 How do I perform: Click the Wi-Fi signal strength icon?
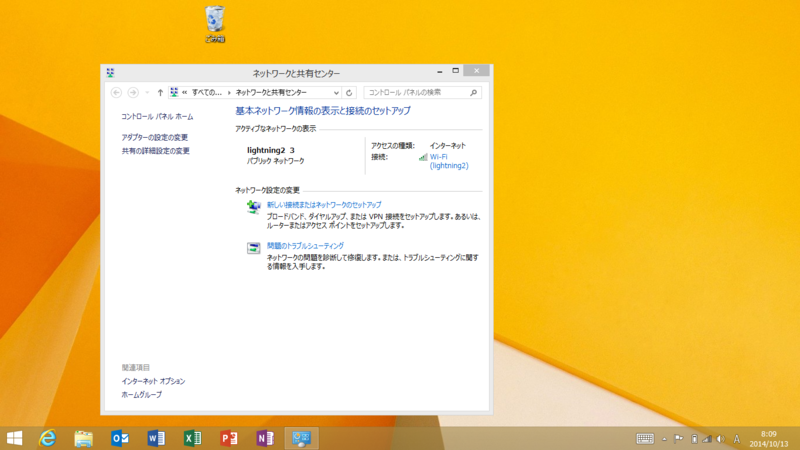pyautogui.click(x=423, y=157)
